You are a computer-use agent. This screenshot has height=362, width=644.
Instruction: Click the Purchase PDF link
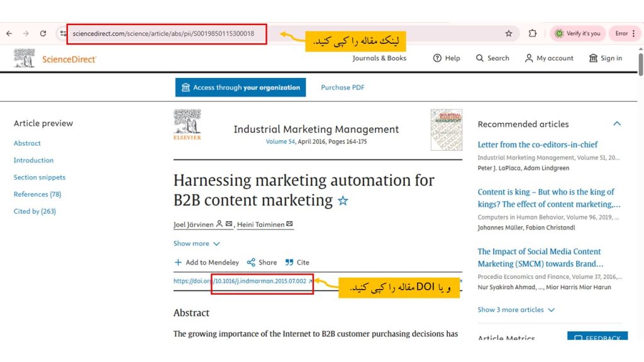(343, 87)
